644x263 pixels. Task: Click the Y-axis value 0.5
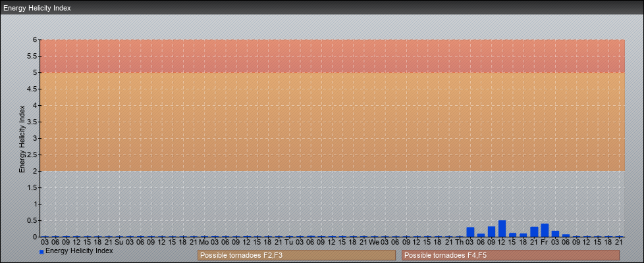coord(33,220)
